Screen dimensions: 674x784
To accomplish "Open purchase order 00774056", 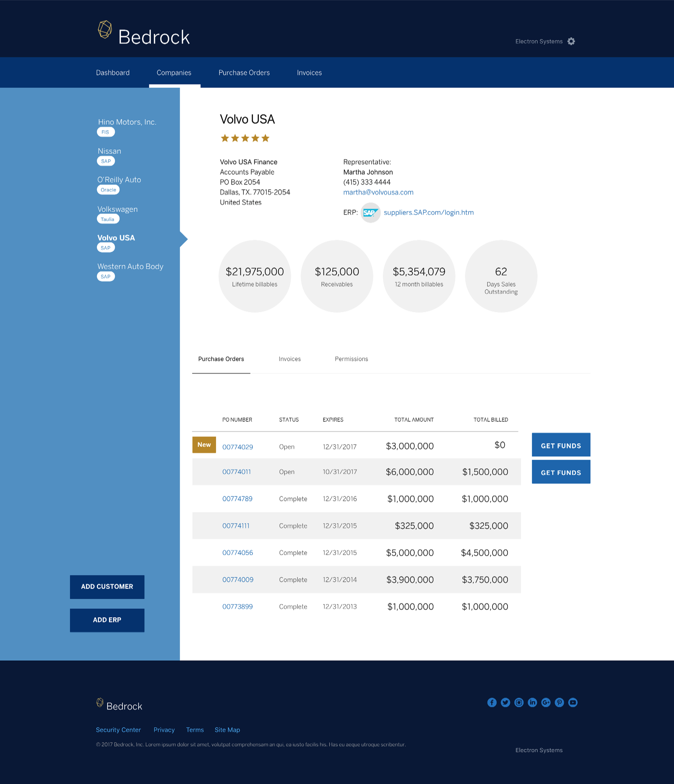I will [x=237, y=552].
